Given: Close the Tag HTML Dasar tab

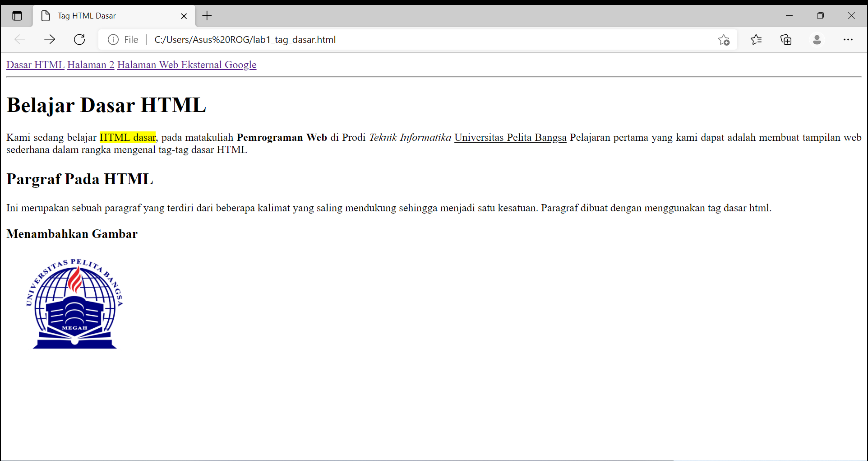Looking at the screenshot, I should (x=184, y=16).
